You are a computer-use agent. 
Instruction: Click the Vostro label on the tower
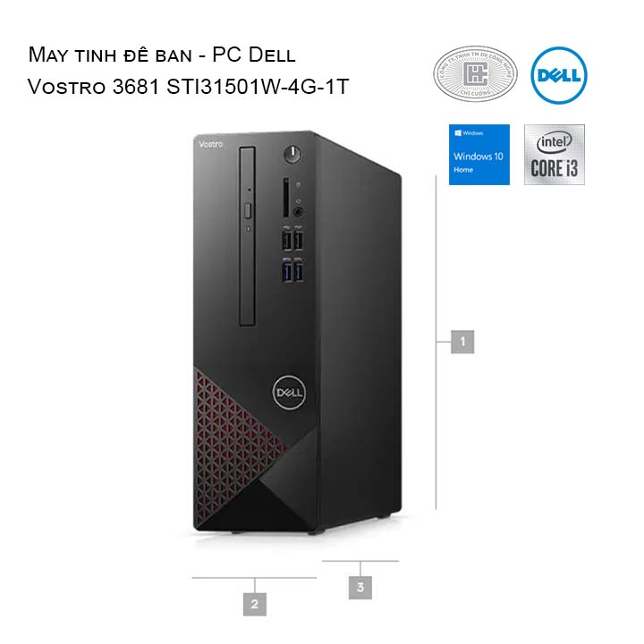(211, 144)
